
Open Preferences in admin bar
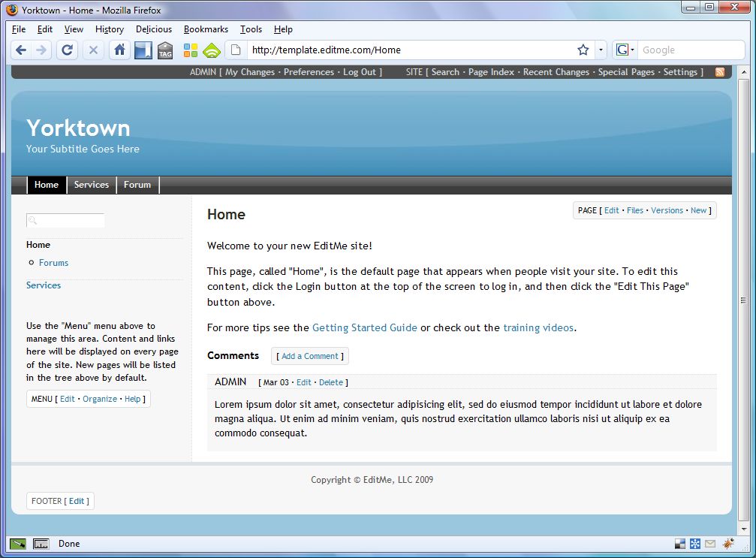pyautogui.click(x=309, y=72)
